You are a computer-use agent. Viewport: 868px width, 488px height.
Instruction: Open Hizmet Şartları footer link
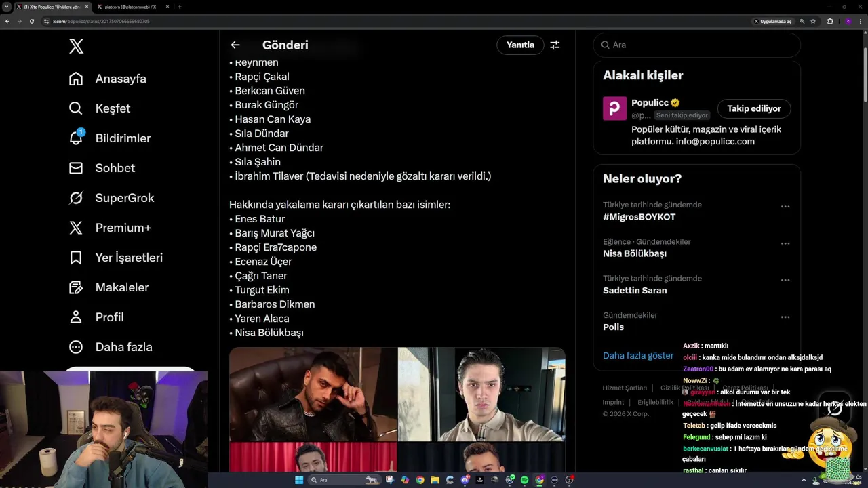(x=625, y=388)
